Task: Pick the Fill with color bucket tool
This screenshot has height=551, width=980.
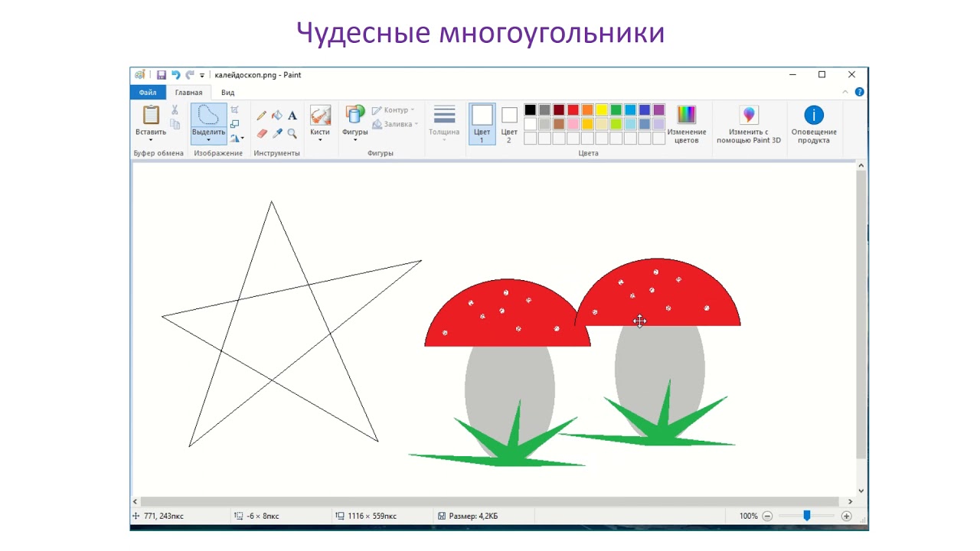Action: pyautogui.click(x=277, y=116)
